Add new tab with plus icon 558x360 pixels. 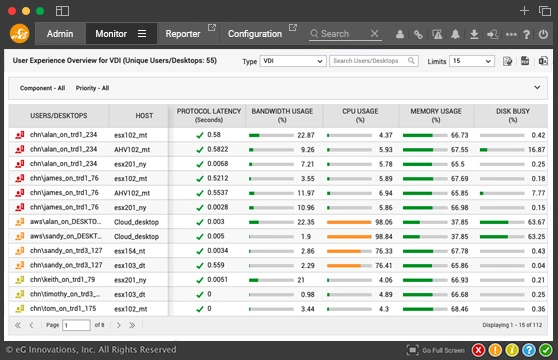pyautogui.click(x=524, y=11)
